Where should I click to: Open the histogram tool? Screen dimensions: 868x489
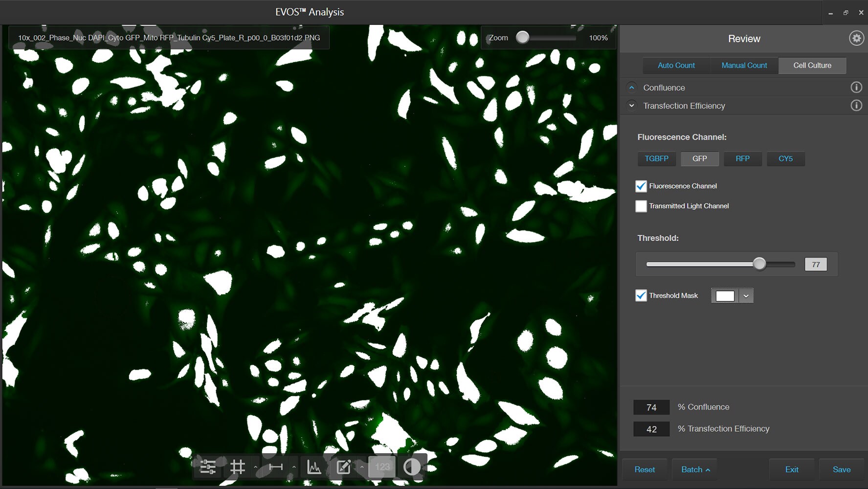tap(314, 467)
